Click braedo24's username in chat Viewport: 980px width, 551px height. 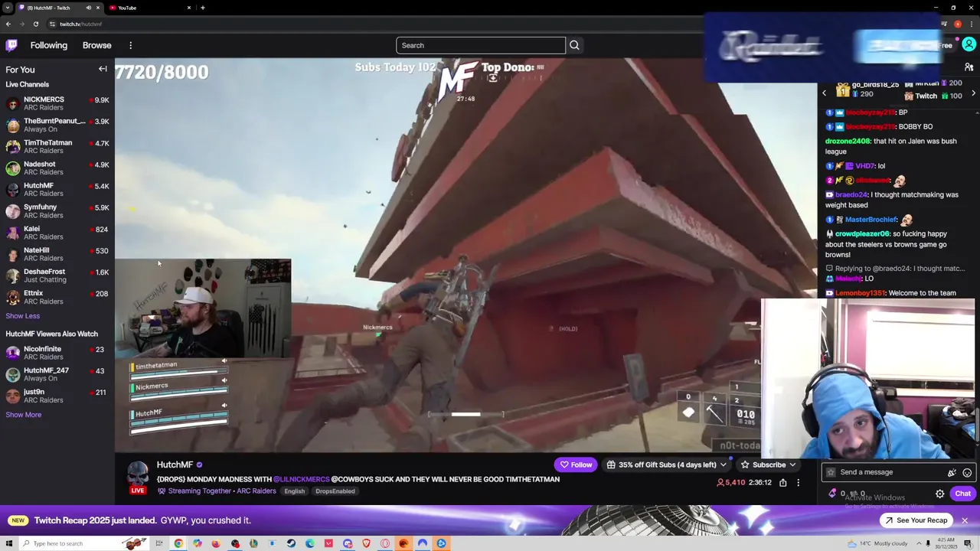(851, 194)
